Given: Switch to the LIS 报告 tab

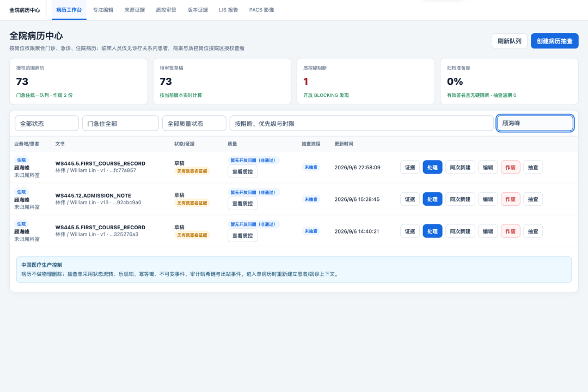Looking at the screenshot, I should tap(228, 10).
